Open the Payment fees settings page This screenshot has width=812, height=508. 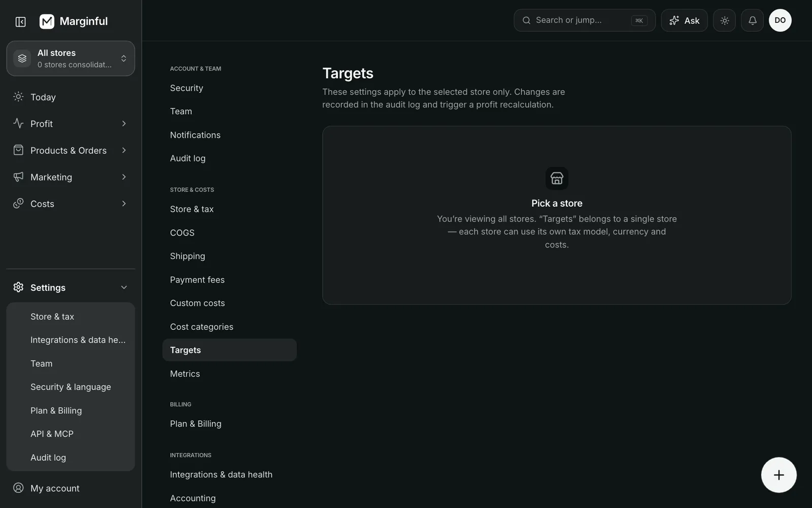coord(229,280)
